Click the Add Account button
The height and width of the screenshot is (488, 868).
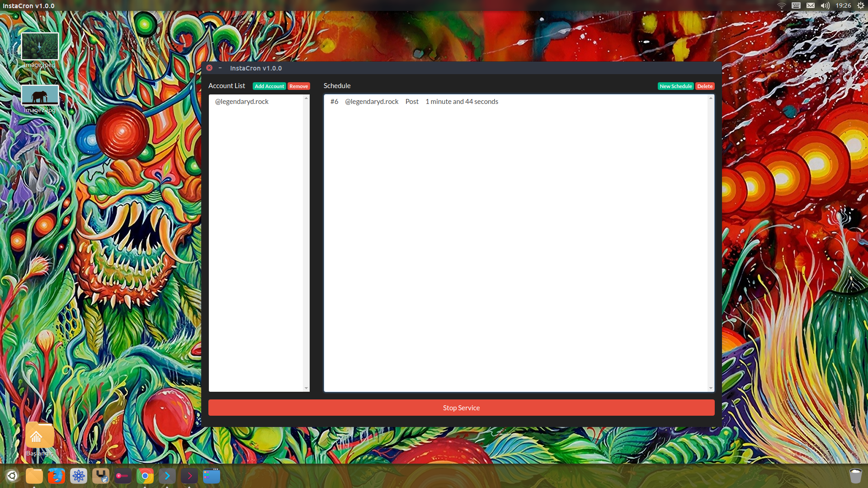(x=269, y=86)
